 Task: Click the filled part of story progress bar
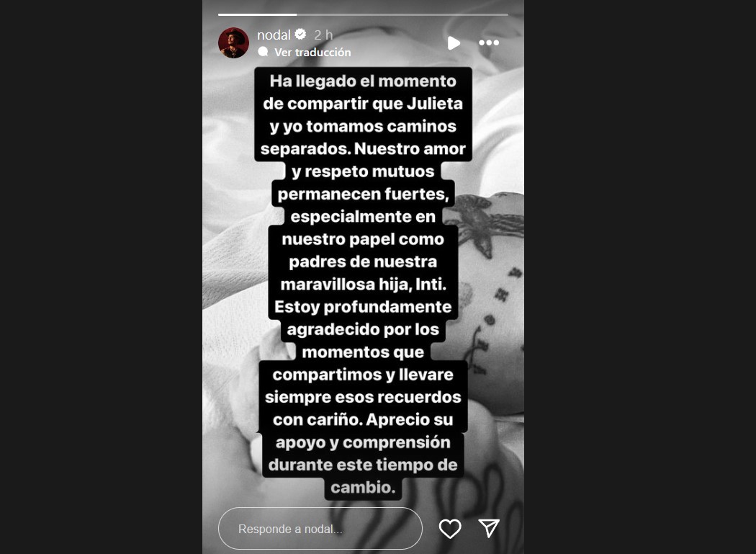(x=257, y=14)
